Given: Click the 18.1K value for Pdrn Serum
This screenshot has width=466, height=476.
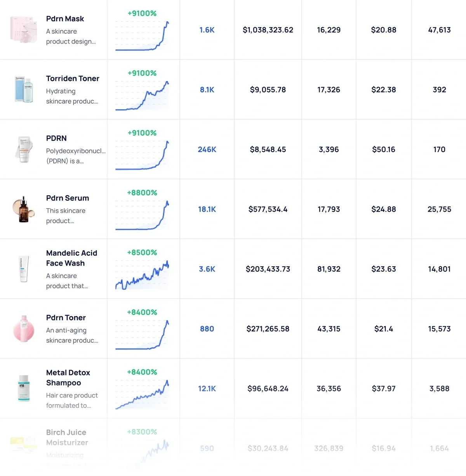Looking at the screenshot, I should 207,209.
